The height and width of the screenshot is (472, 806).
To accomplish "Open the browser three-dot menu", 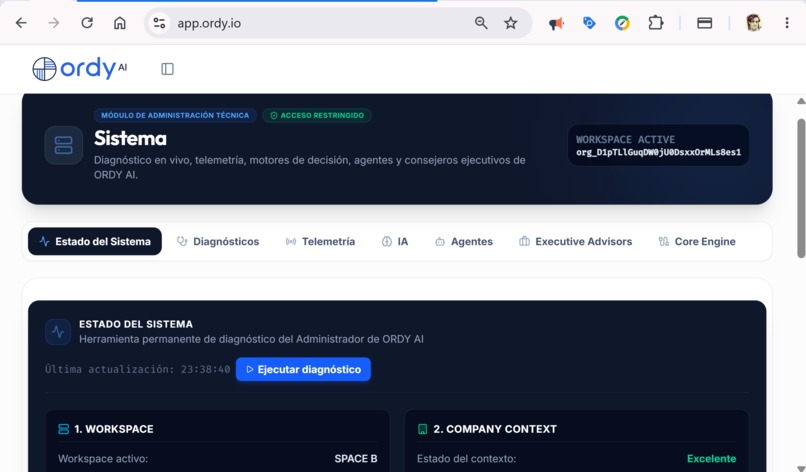I will click(x=786, y=23).
